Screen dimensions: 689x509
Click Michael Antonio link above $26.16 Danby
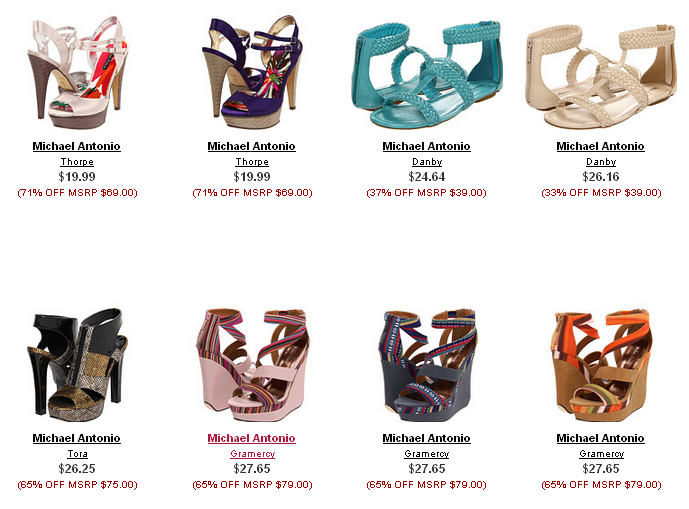[600, 146]
